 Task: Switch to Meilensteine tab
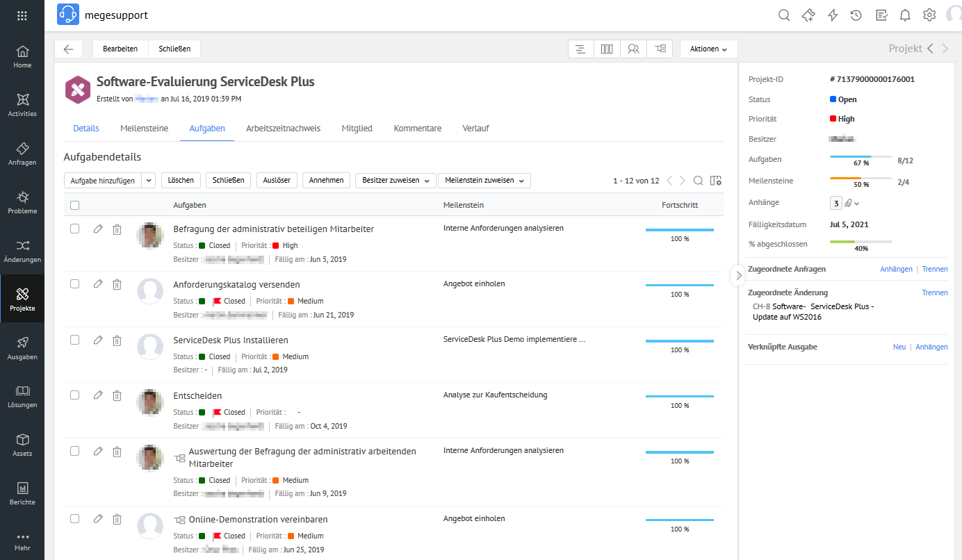point(144,129)
